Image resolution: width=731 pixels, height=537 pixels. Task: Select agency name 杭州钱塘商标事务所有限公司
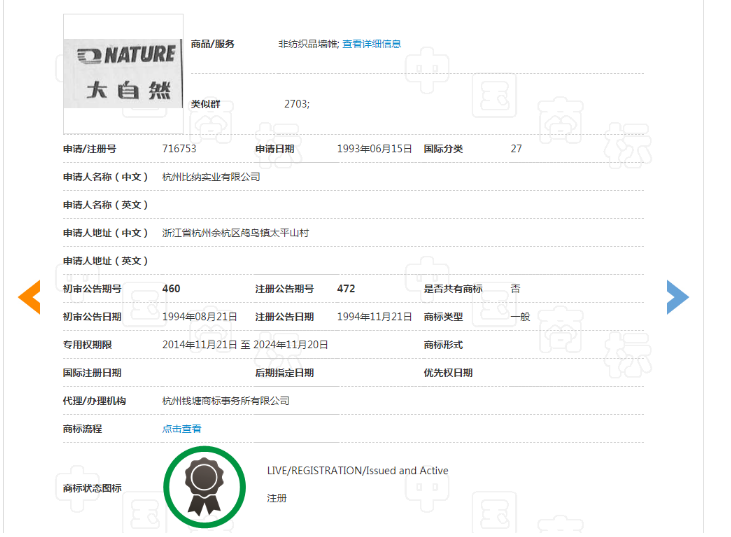[x=226, y=400]
